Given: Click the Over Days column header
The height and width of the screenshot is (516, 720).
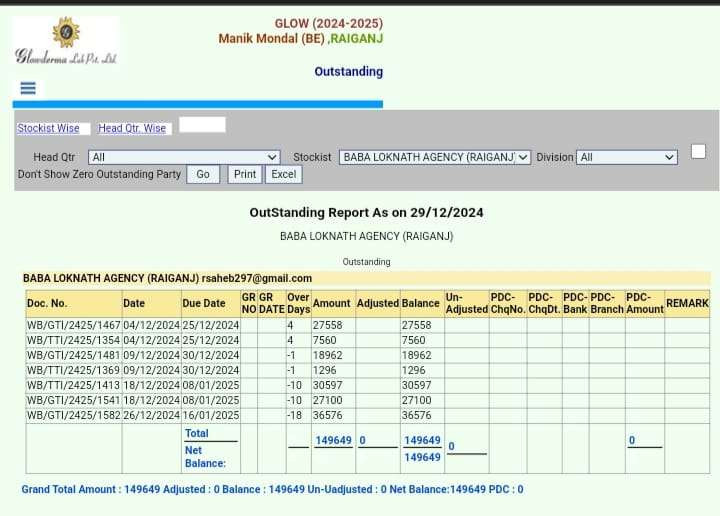Looking at the screenshot, I should (298, 303).
